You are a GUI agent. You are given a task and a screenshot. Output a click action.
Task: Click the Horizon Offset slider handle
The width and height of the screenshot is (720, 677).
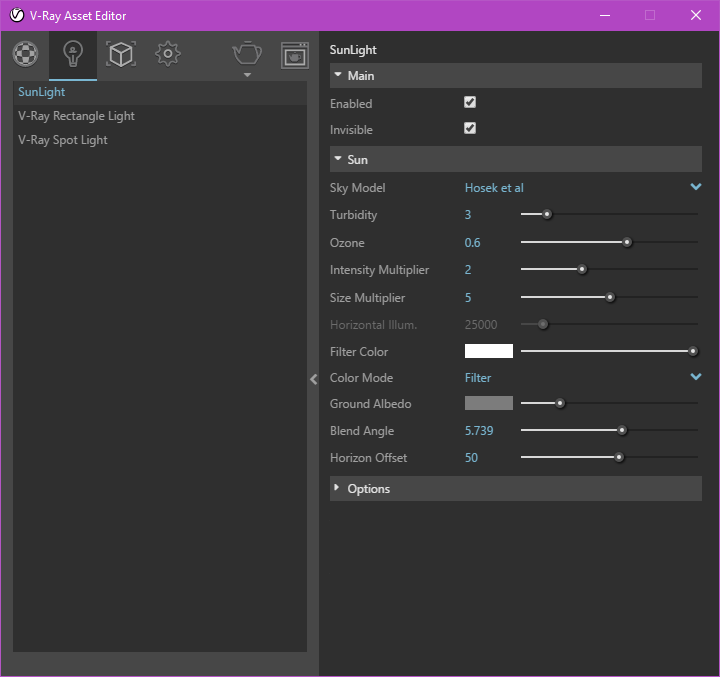click(x=619, y=457)
